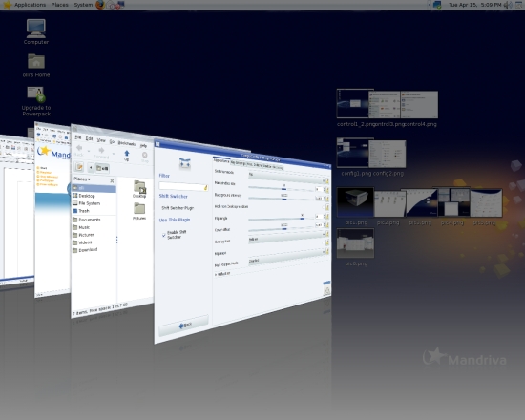The width and height of the screenshot is (525, 420).
Task: Click the Shift Switcher plugin icon
Action: [x=185, y=164]
